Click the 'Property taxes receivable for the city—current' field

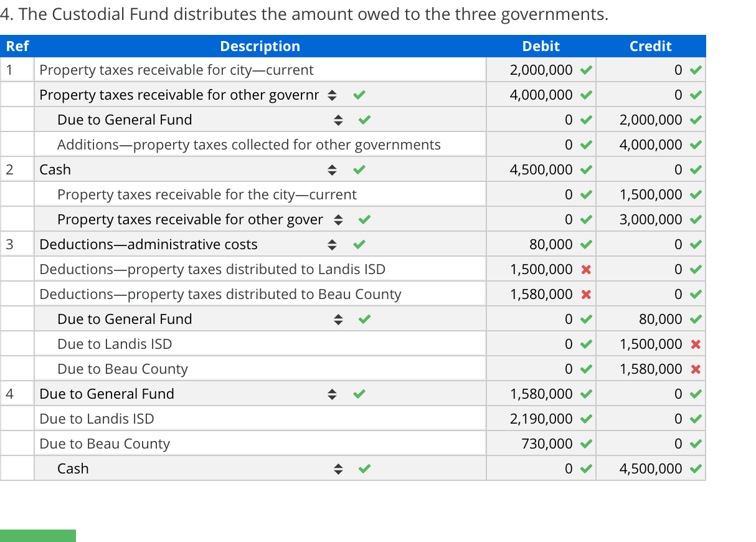click(260, 194)
